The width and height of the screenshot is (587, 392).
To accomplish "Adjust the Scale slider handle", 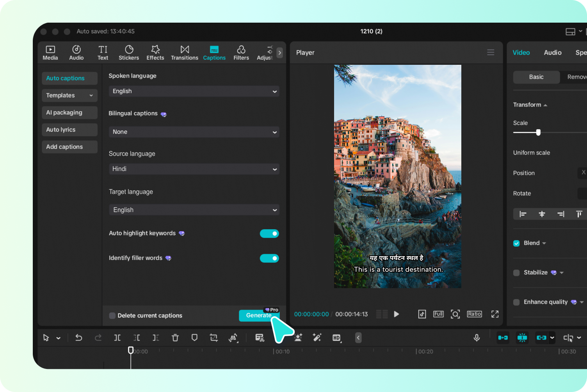I will tap(538, 132).
